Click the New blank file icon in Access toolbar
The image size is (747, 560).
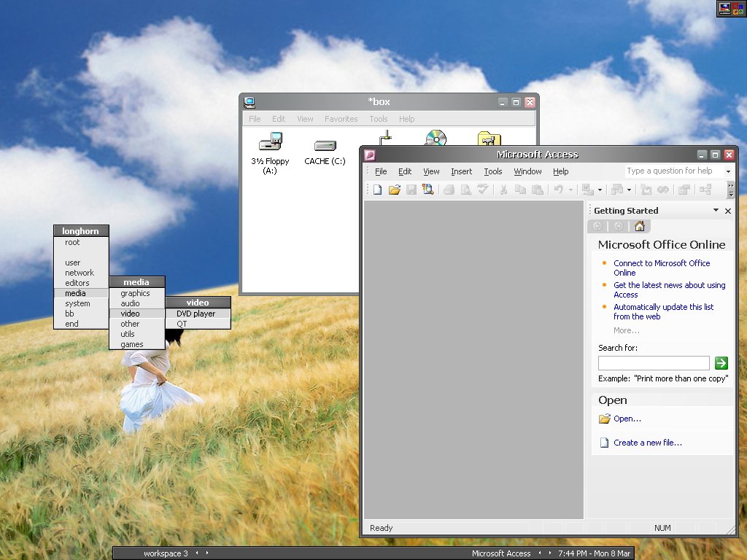377,190
